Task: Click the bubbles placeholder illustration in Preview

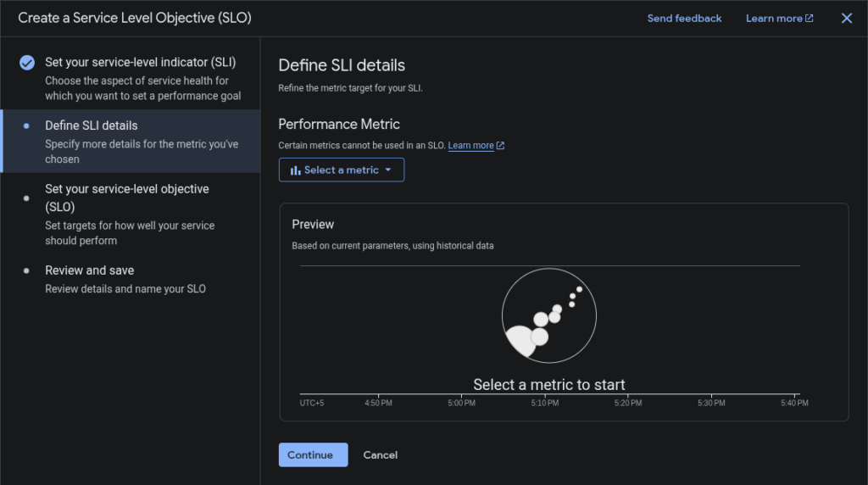Action: [x=548, y=317]
